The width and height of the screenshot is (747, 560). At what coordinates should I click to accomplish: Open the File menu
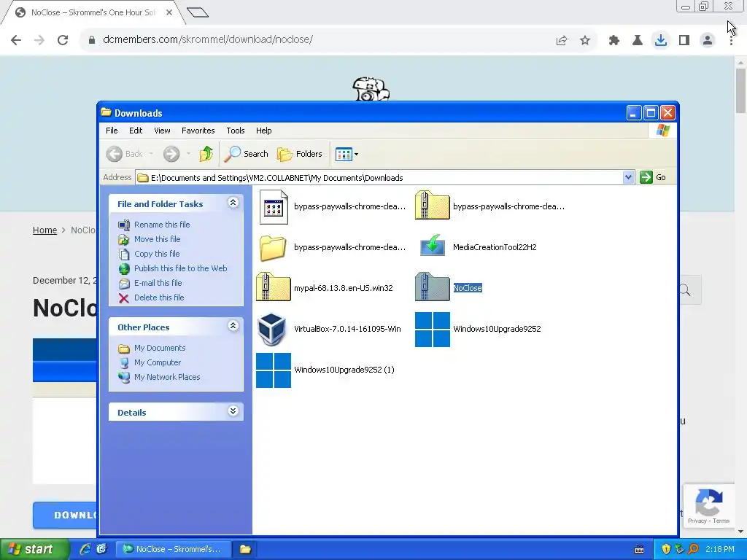click(x=112, y=131)
